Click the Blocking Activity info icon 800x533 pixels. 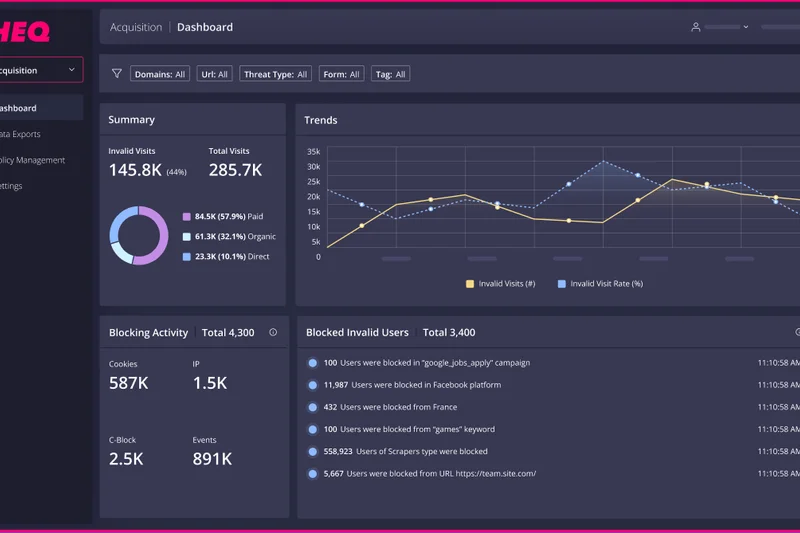273,332
